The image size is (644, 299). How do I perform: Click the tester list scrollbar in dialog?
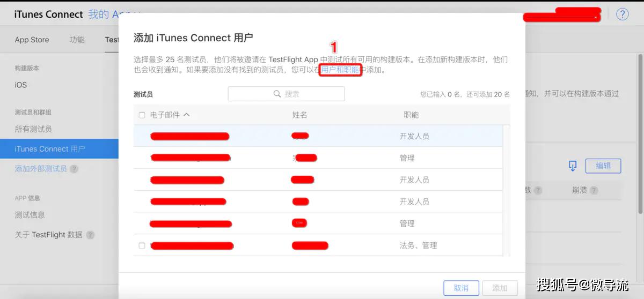point(507,190)
